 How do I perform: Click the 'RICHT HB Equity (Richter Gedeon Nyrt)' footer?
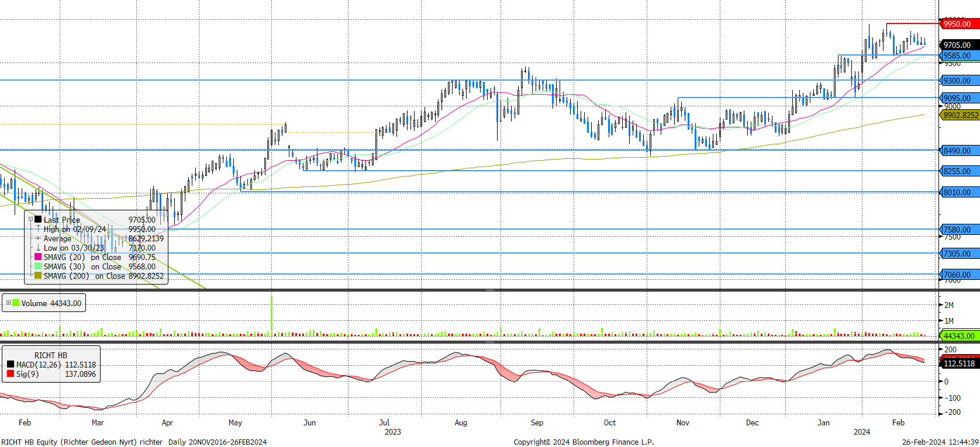point(69,442)
